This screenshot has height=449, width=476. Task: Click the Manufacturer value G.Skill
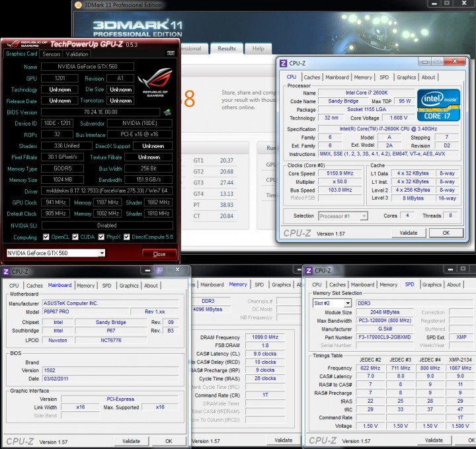point(385,329)
